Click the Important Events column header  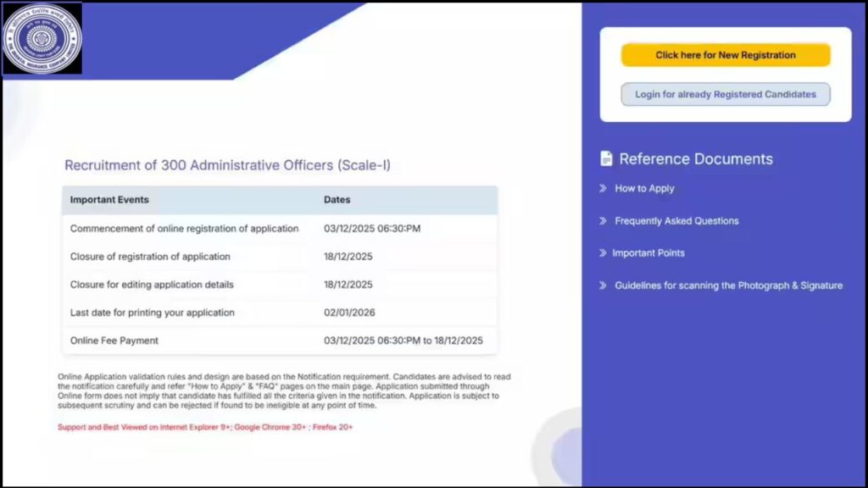109,200
